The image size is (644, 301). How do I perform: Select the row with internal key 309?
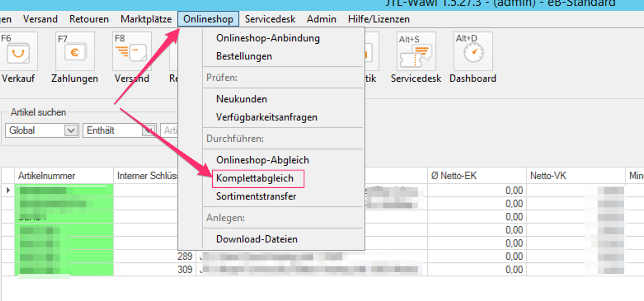click(x=322, y=270)
